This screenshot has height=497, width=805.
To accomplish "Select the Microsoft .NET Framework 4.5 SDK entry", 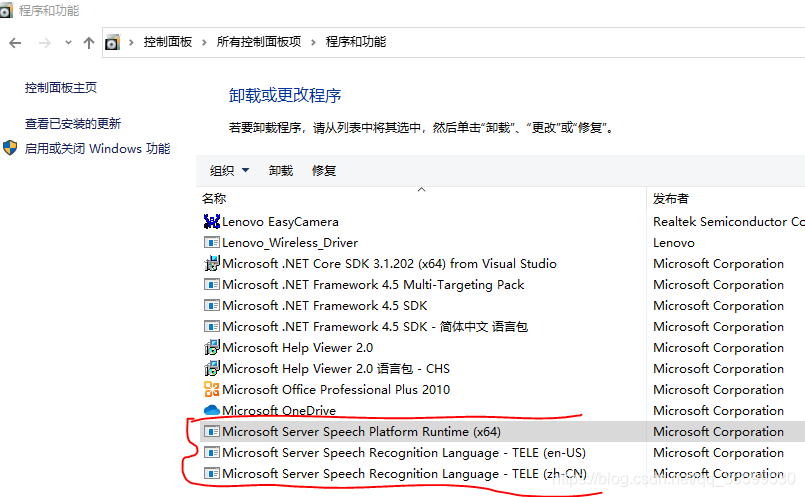I will (x=324, y=306).
